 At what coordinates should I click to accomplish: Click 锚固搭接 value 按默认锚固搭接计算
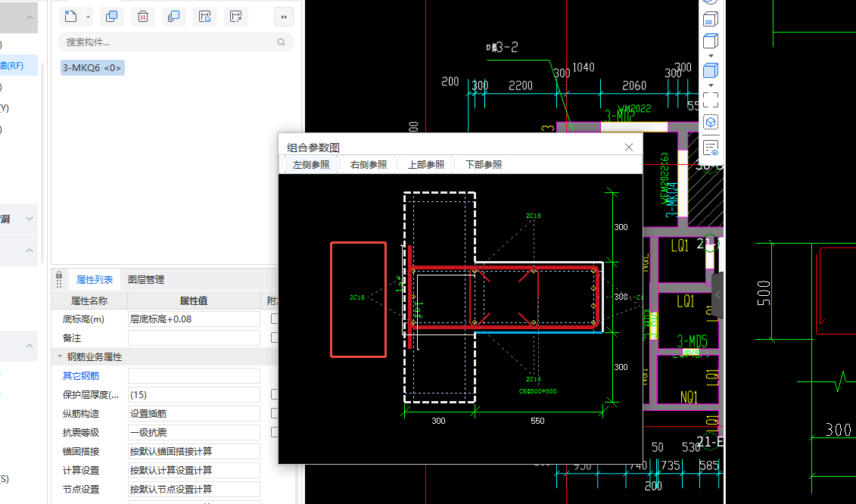tap(194, 452)
